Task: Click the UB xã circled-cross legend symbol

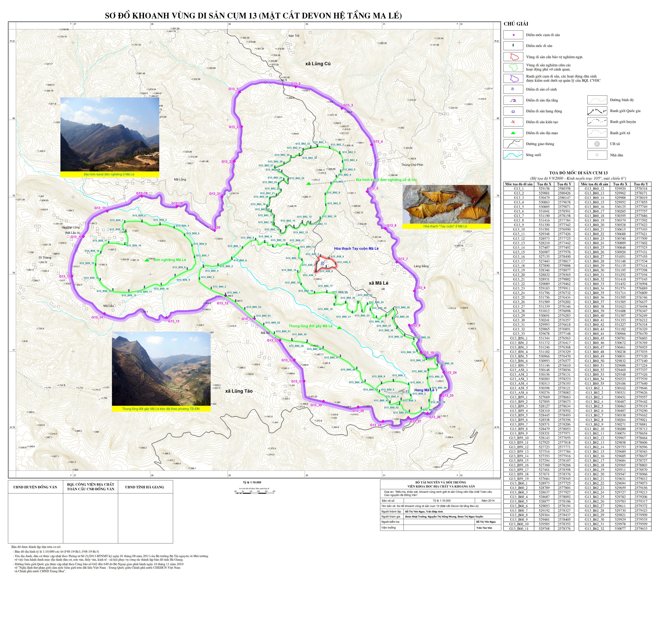Action: pos(597,144)
